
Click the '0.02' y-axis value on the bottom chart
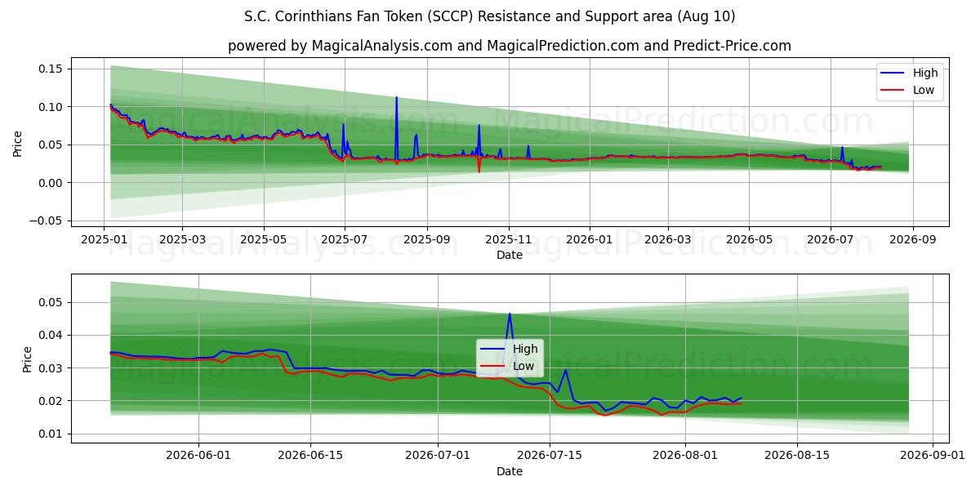tap(51, 401)
